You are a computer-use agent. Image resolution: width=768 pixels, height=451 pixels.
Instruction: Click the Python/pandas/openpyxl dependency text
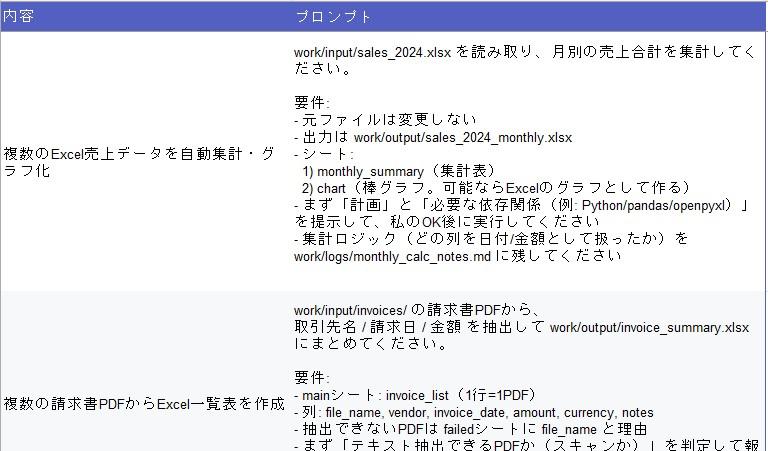(652, 205)
